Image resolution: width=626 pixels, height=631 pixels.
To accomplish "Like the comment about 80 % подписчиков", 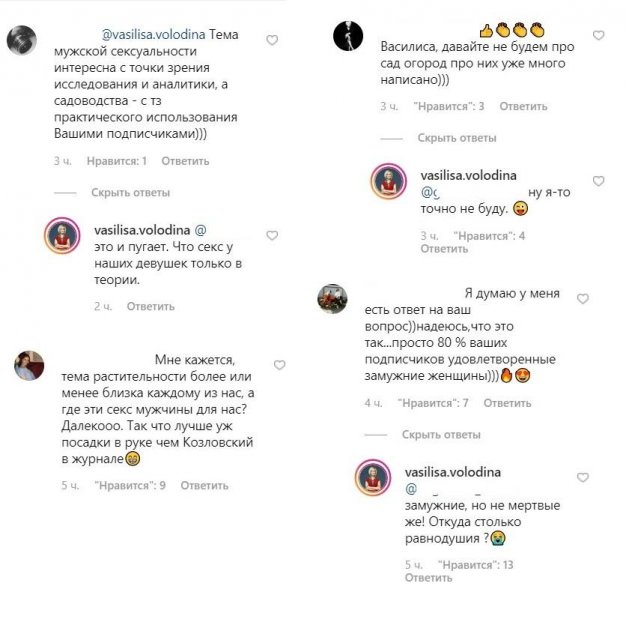I will click(x=583, y=299).
